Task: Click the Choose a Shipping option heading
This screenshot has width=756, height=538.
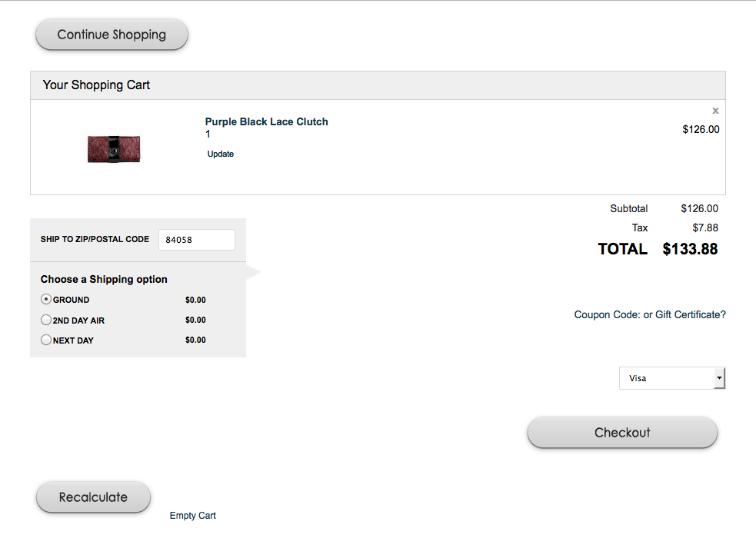Action: click(x=104, y=279)
